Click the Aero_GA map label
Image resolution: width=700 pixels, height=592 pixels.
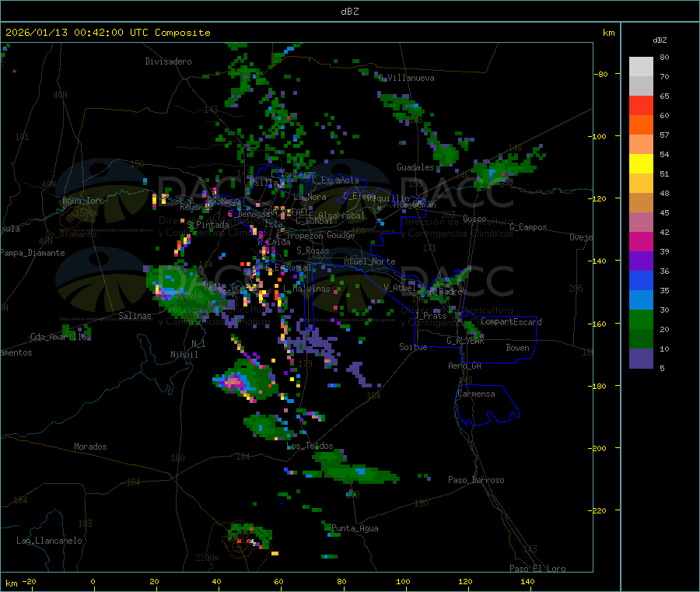(x=464, y=366)
